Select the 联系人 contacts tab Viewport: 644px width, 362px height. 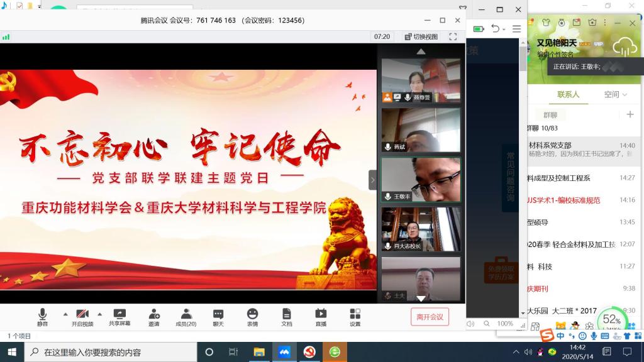tap(568, 94)
